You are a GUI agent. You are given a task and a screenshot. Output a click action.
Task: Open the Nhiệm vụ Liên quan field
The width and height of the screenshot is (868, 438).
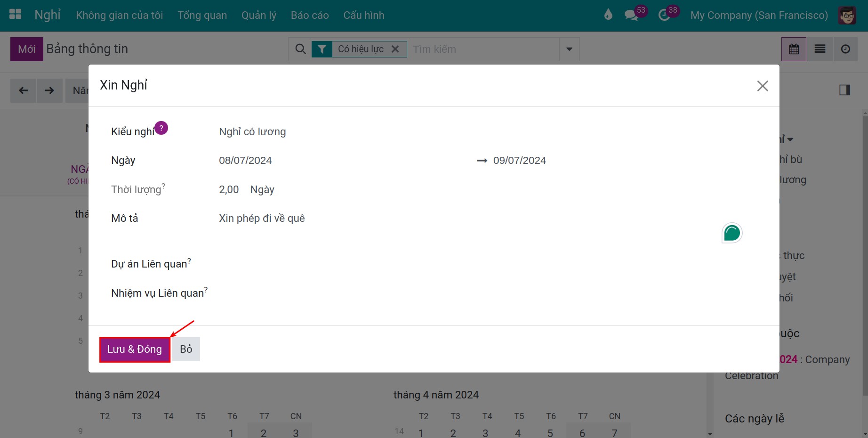click(487, 293)
